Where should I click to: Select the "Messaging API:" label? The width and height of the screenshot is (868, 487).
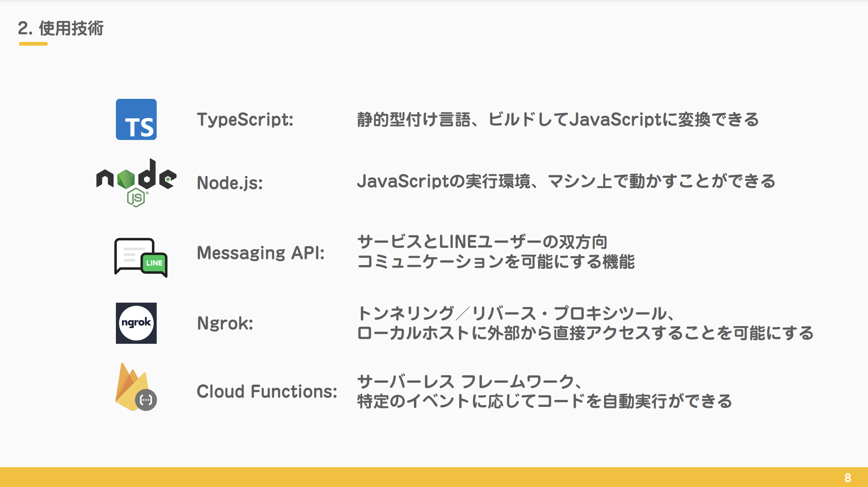pyautogui.click(x=261, y=253)
